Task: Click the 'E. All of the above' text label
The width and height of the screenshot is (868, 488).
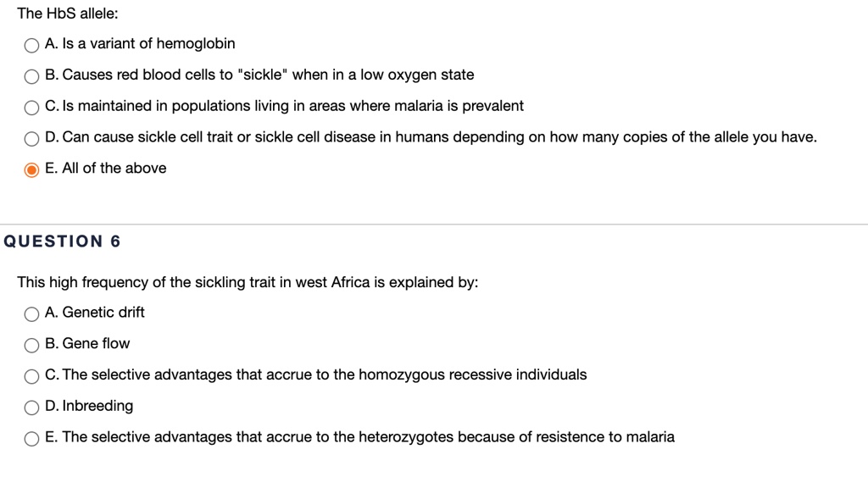Action: [x=106, y=169]
